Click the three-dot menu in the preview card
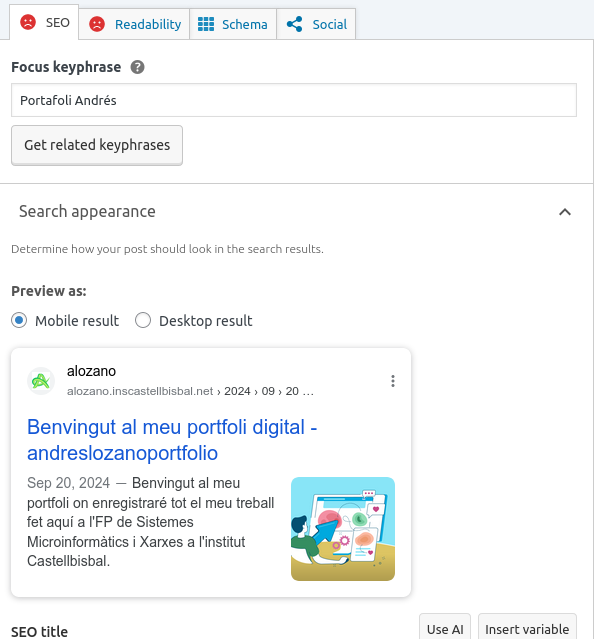The width and height of the screenshot is (594, 639). 393,381
